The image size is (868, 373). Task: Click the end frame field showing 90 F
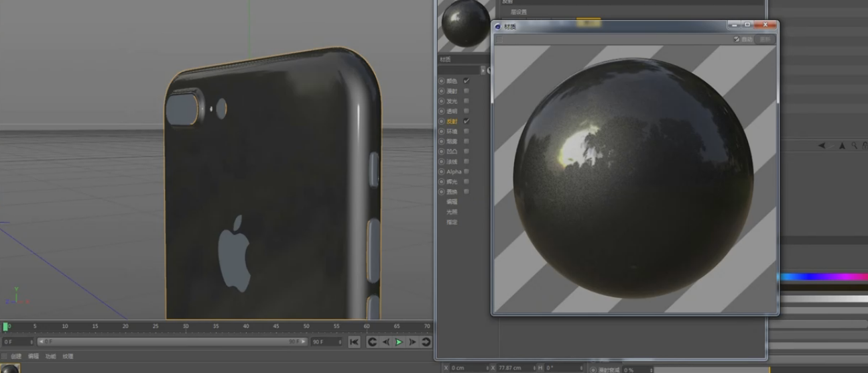click(326, 342)
